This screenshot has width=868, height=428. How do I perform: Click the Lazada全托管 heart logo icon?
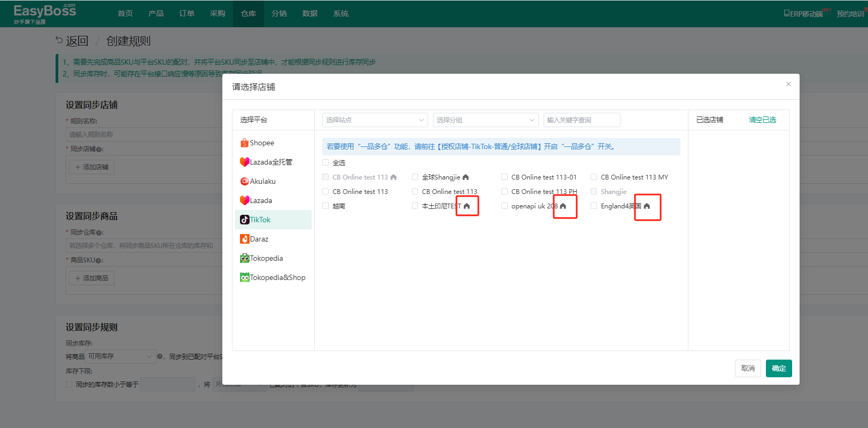pyautogui.click(x=244, y=162)
